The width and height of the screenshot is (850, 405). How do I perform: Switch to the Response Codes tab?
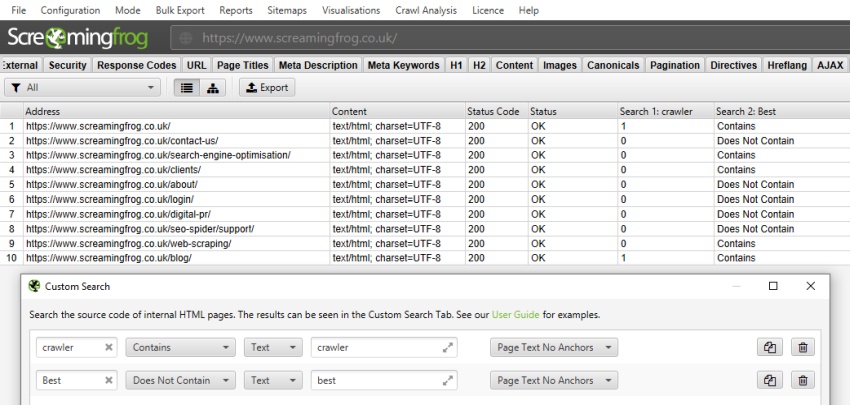[x=137, y=65]
